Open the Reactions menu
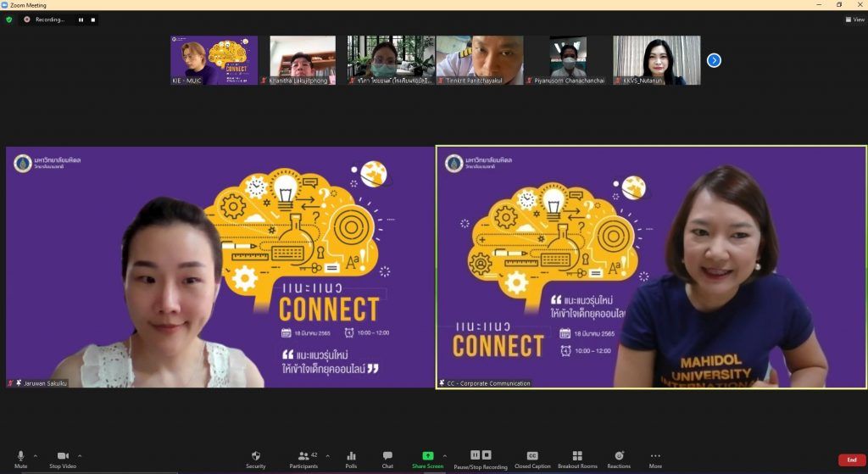The image size is (868, 474). (x=619, y=459)
